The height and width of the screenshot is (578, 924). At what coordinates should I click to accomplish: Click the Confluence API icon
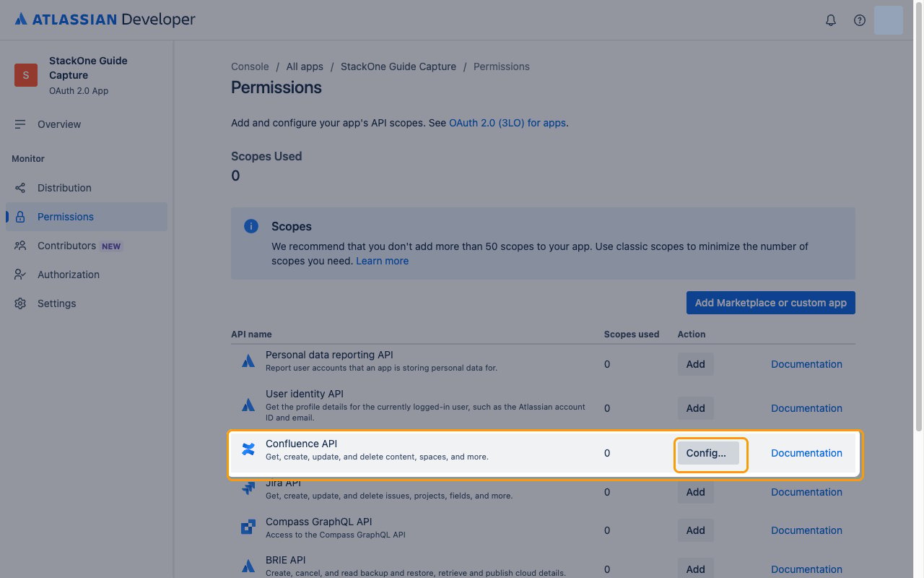[x=248, y=449]
